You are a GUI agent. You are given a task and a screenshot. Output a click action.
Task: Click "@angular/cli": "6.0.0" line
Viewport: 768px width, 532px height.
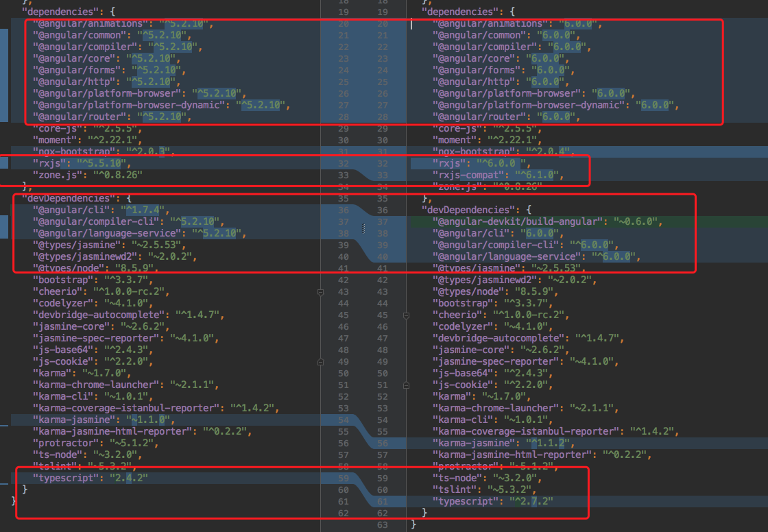coord(498,234)
